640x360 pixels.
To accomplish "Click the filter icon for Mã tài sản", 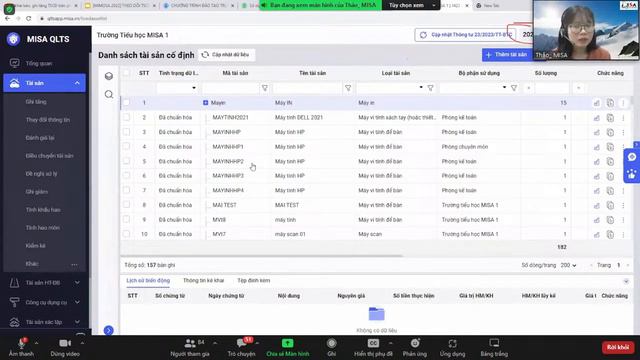I will click(x=265, y=88).
